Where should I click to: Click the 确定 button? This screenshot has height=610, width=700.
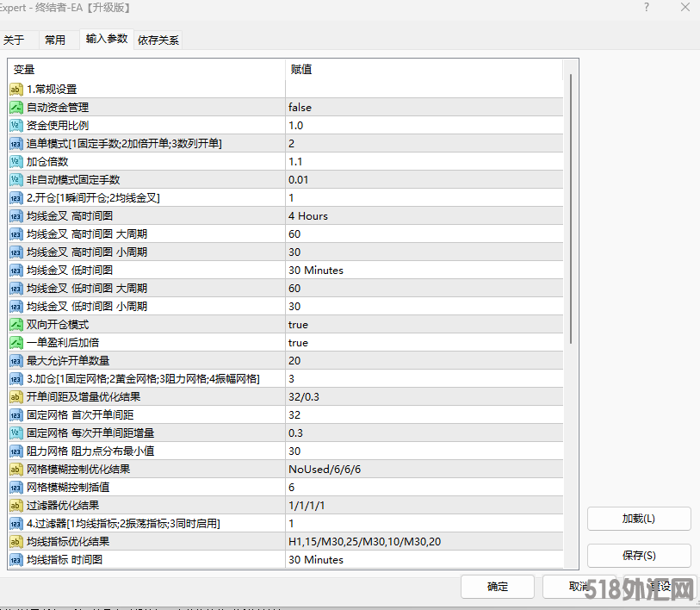(x=498, y=587)
